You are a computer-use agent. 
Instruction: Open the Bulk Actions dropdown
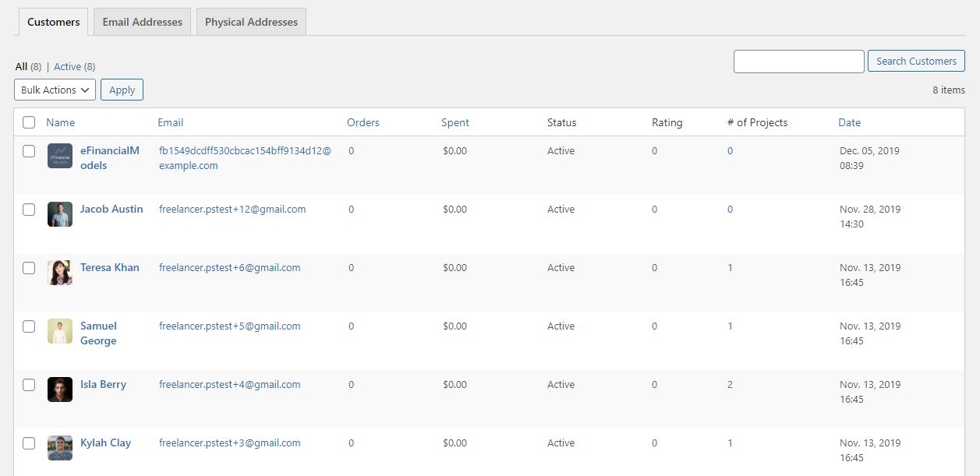[55, 90]
